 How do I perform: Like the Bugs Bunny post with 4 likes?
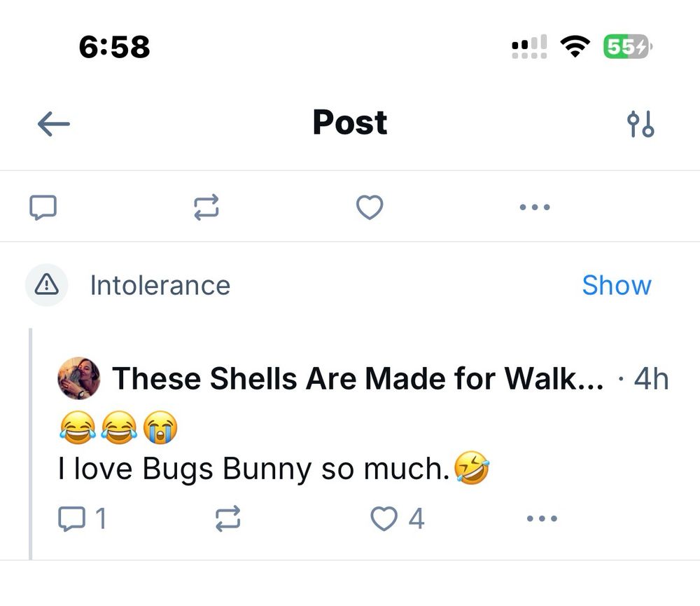(384, 519)
